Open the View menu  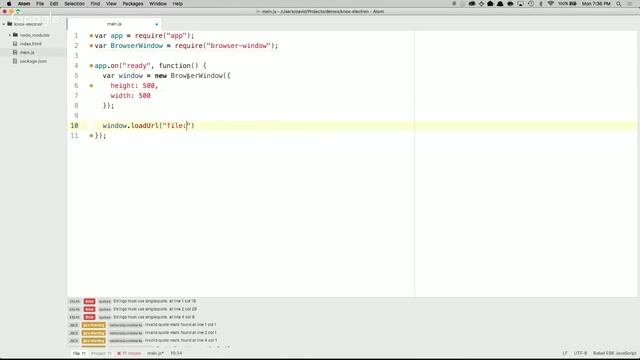click(111, 4)
